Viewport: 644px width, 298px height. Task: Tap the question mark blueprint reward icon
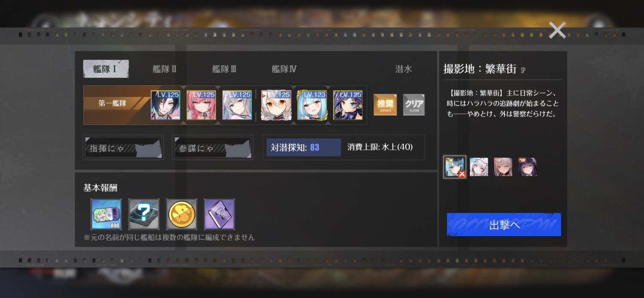click(x=144, y=214)
